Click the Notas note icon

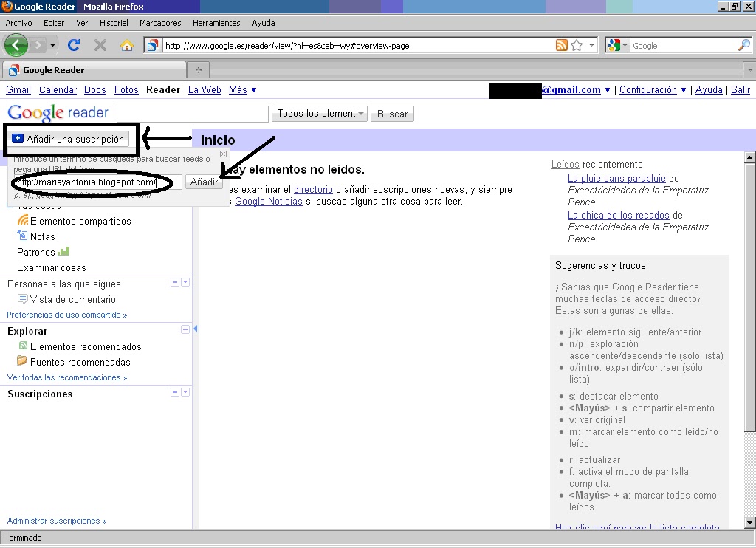click(22, 236)
